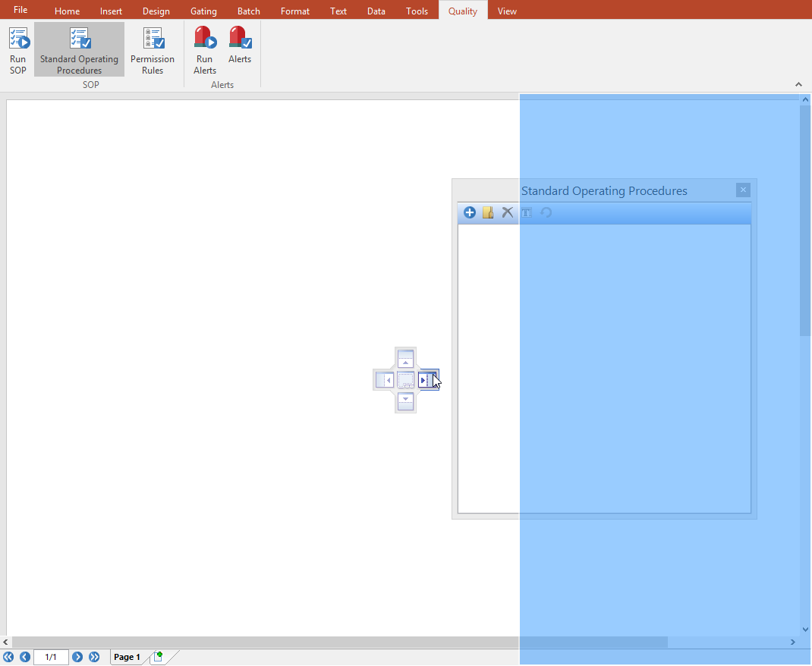Viewport: 812px width, 666px height.
Task: Click the page number input field
Action: point(51,657)
